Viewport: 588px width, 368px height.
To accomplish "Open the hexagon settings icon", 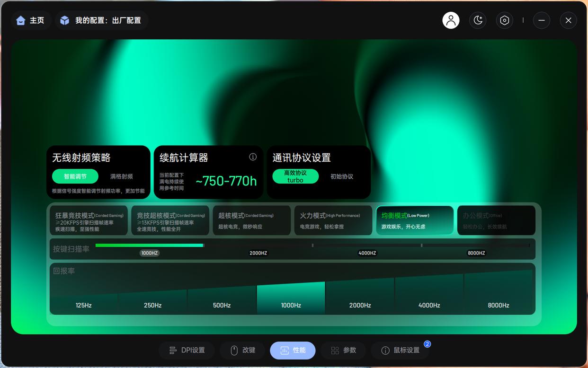I will tap(505, 20).
